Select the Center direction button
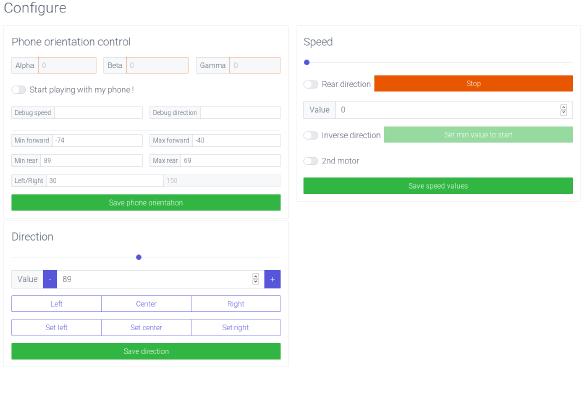This screenshot has height=400, width=582. click(146, 304)
